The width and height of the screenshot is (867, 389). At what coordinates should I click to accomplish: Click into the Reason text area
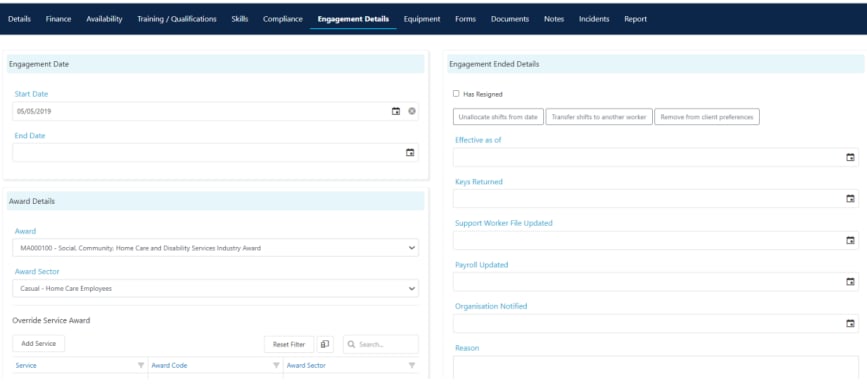click(656, 367)
